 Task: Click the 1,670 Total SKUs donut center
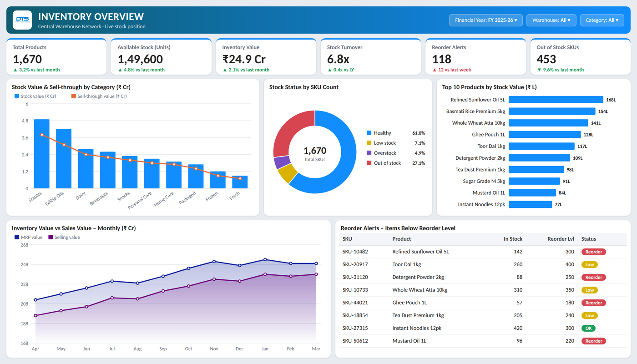tap(315, 153)
